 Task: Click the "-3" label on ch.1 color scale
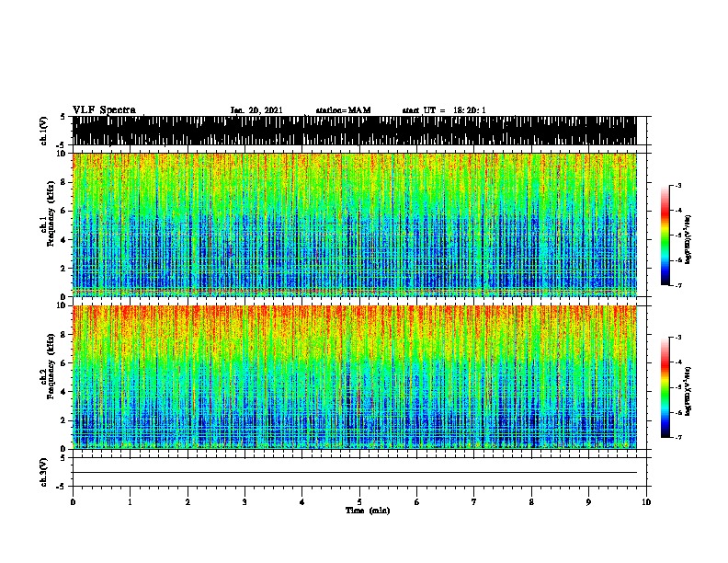click(x=678, y=185)
